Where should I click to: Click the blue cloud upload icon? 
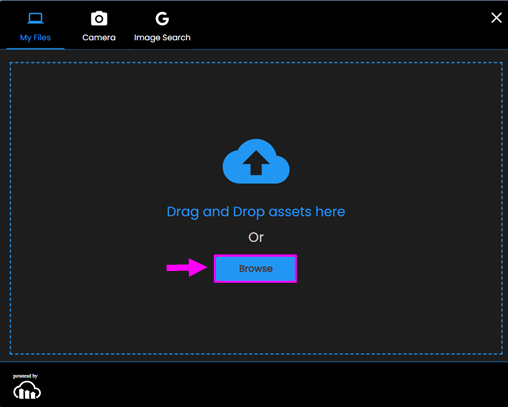point(256,161)
